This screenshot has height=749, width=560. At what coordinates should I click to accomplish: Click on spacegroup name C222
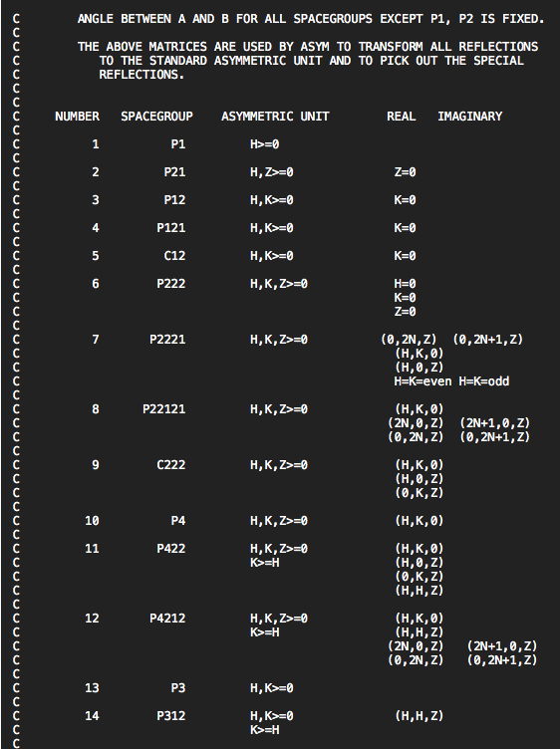(171, 465)
